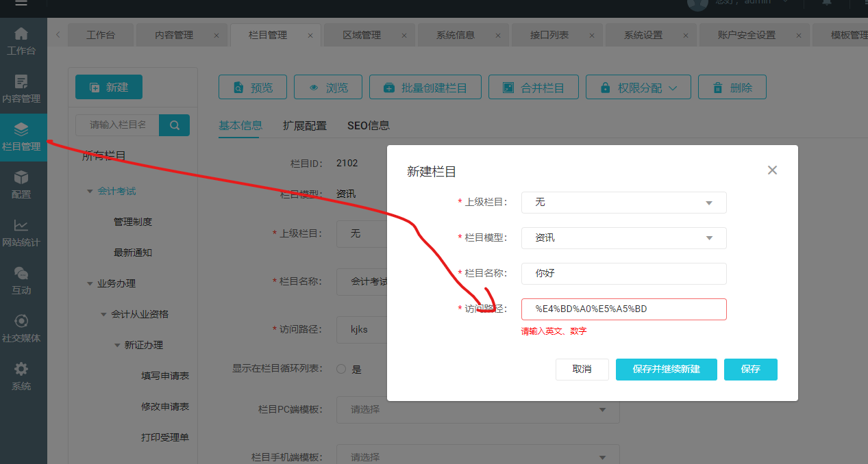This screenshot has height=464, width=868.
Task: Click the 浏览 button
Action: 328,88
